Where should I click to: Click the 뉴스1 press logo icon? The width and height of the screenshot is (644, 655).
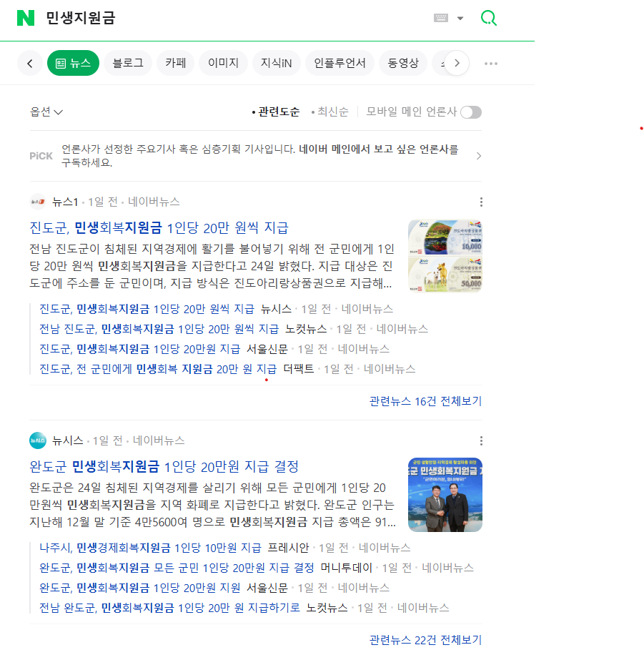(38, 202)
